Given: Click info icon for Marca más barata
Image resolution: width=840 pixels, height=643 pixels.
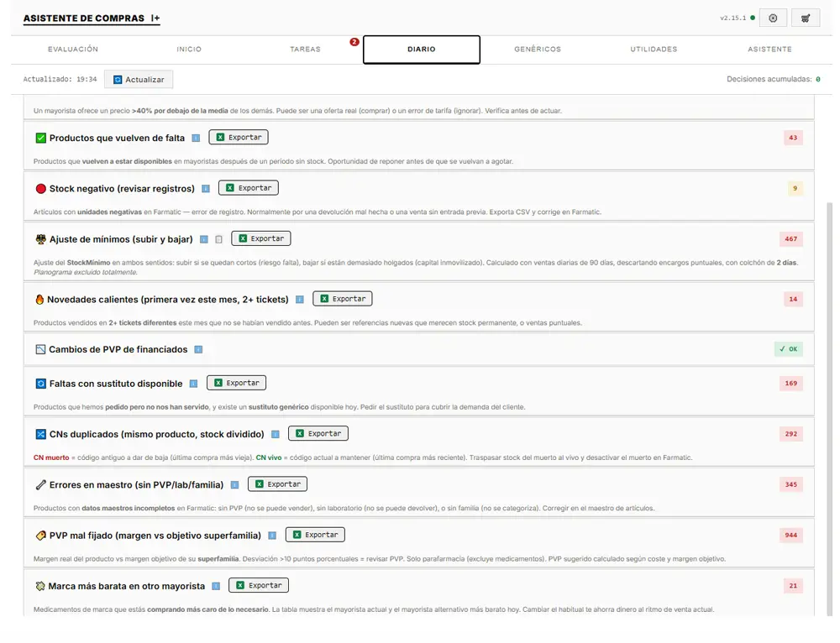Looking at the screenshot, I should [x=216, y=586].
